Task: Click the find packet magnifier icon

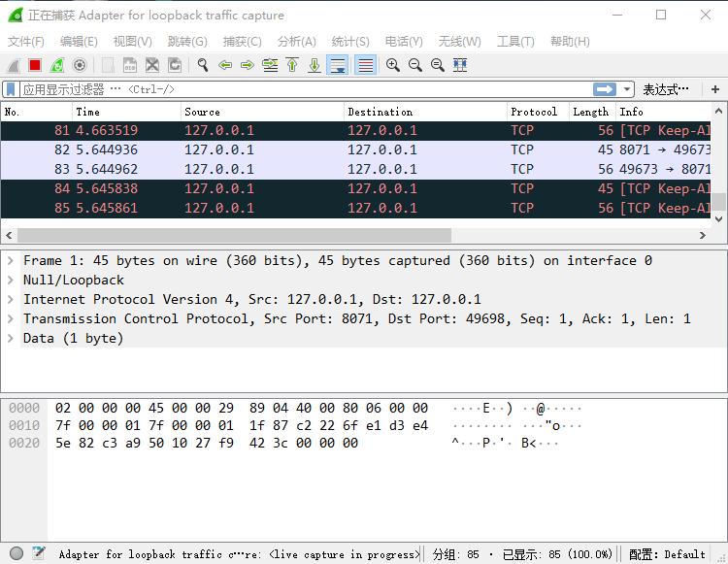Action: 203,65
